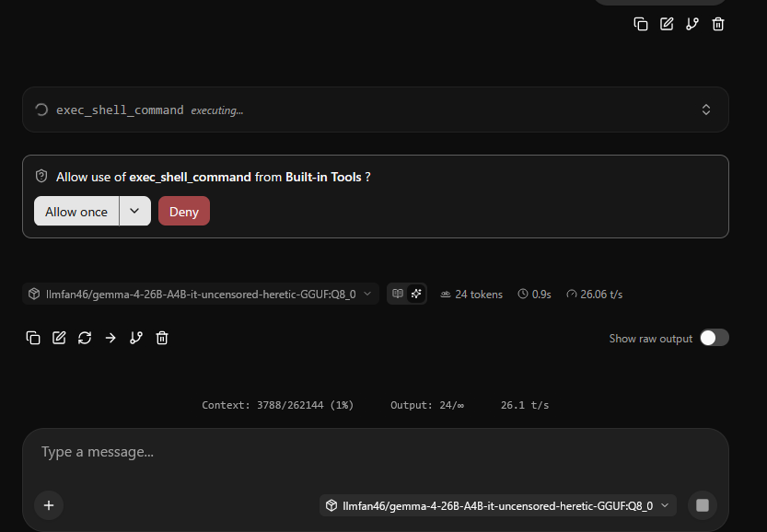Viewport: 767px width, 532px height.
Task: Click the Show raw output label
Action: 651,339
